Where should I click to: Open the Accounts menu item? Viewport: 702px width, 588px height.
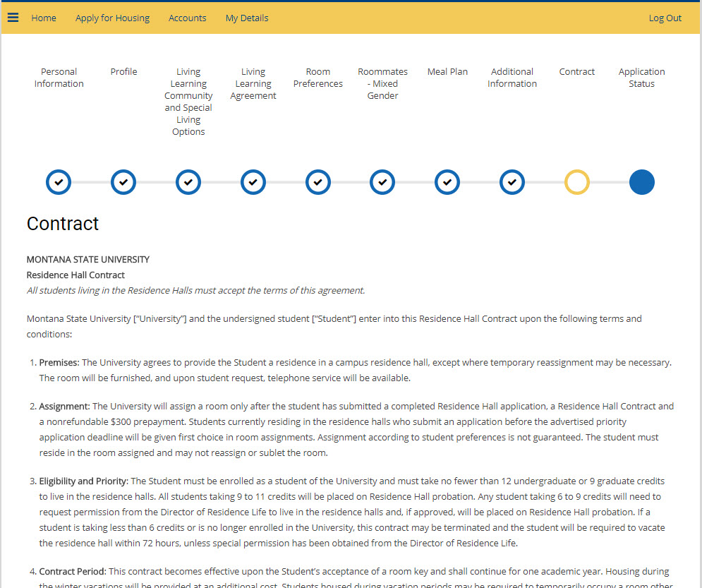point(187,18)
